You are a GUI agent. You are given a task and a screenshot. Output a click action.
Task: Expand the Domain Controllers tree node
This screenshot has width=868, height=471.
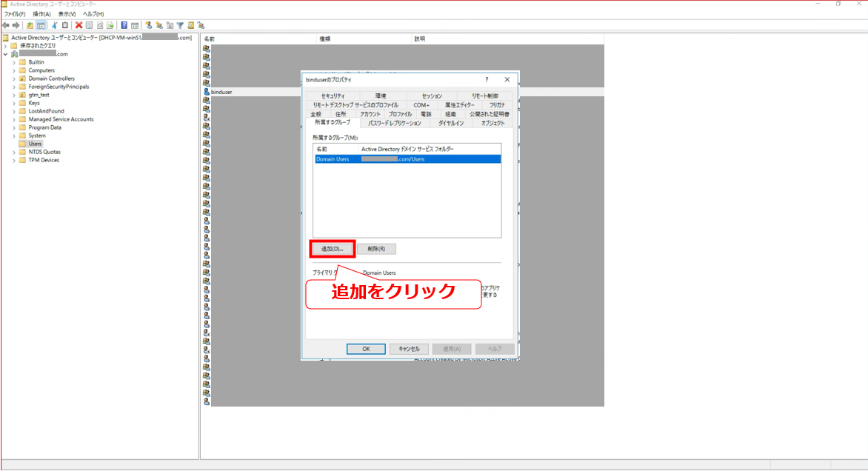pos(13,78)
